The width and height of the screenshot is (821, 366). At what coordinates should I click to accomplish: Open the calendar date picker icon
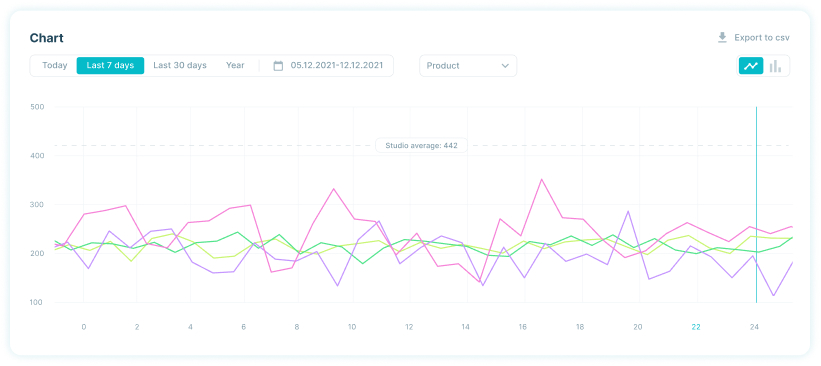[x=279, y=65]
